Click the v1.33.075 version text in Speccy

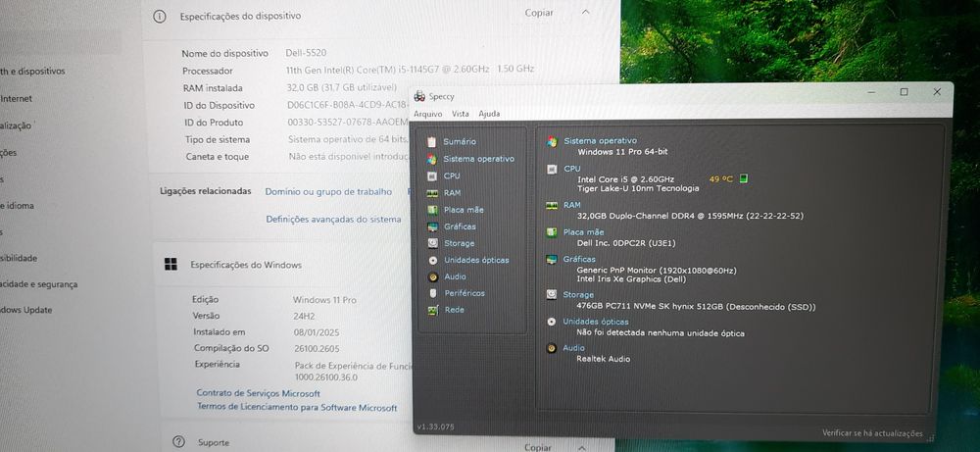click(436, 427)
